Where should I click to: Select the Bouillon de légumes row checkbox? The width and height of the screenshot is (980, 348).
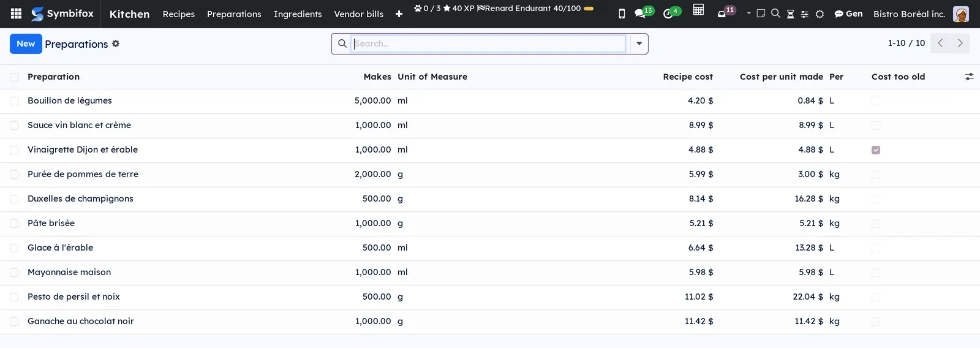[x=14, y=101]
